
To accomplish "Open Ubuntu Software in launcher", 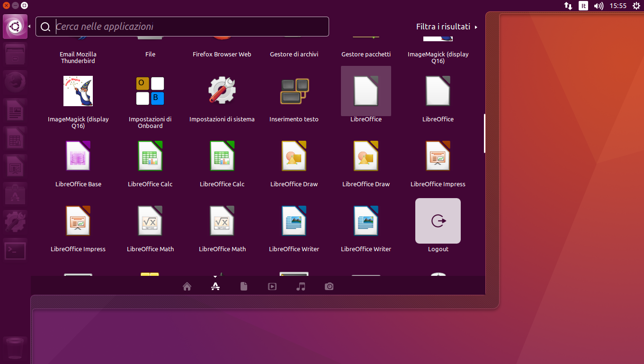I will pyautogui.click(x=15, y=195).
